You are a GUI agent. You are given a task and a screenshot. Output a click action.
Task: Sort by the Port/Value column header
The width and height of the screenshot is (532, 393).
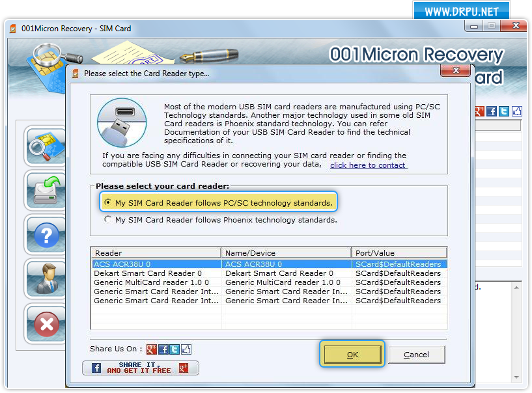point(399,252)
